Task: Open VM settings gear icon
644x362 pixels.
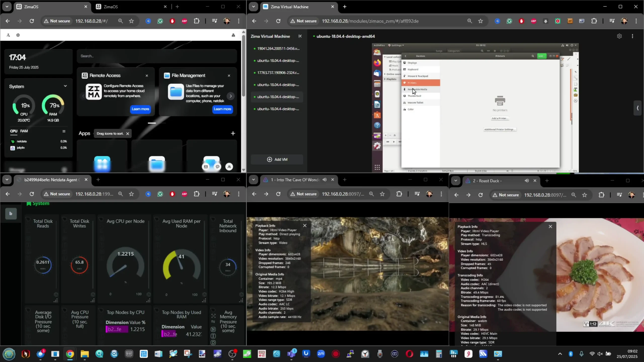Action: 619,36
